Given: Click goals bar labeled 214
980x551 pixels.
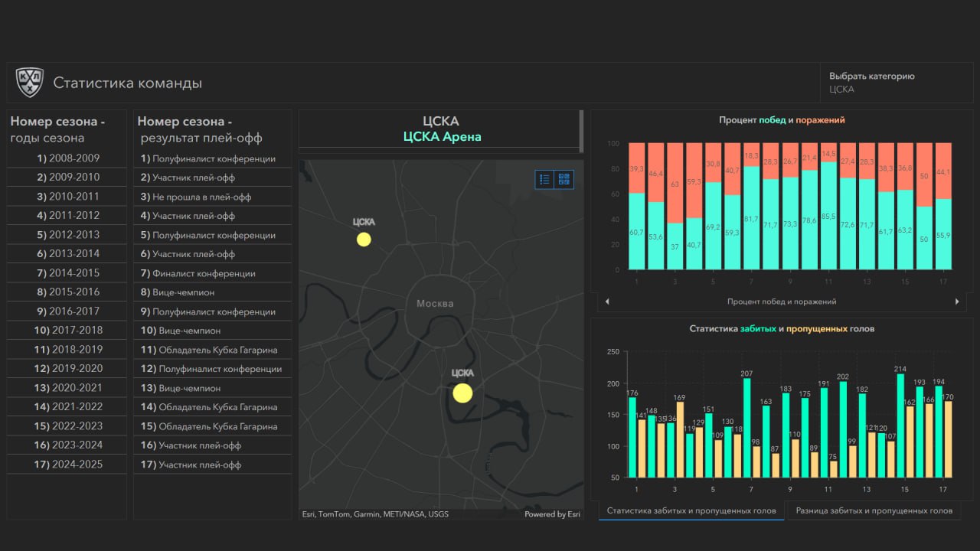Looking at the screenshot, I should (900, 426).
